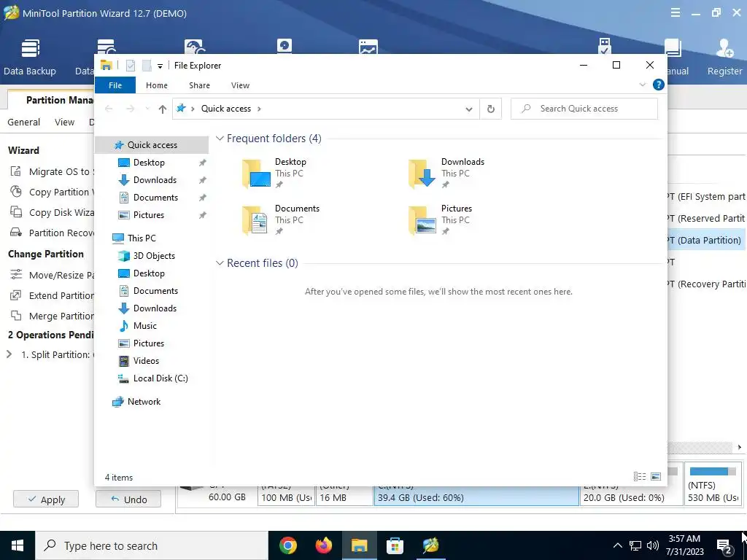Open General menu in MiniTool

tap(24, 122)
